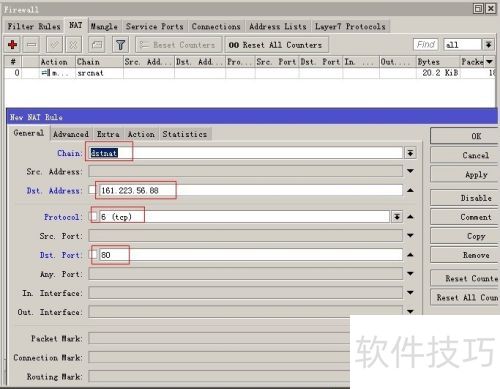Collapse the Dst. Address field
The width and height of the screenshot is (500, 389).
click(x=410, y=190)
